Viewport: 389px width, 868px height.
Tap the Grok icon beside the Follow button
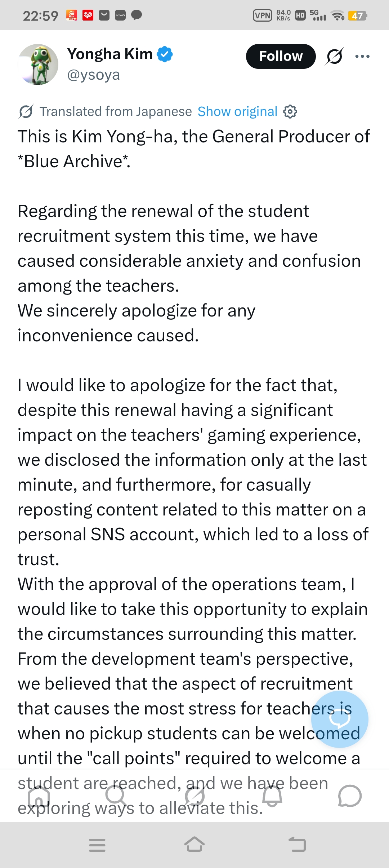(334, 56)
